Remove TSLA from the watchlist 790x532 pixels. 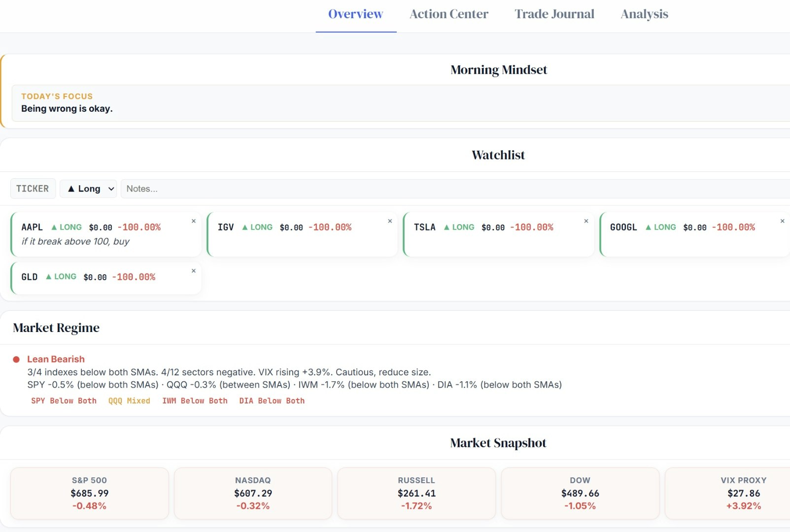click(586, 221)
